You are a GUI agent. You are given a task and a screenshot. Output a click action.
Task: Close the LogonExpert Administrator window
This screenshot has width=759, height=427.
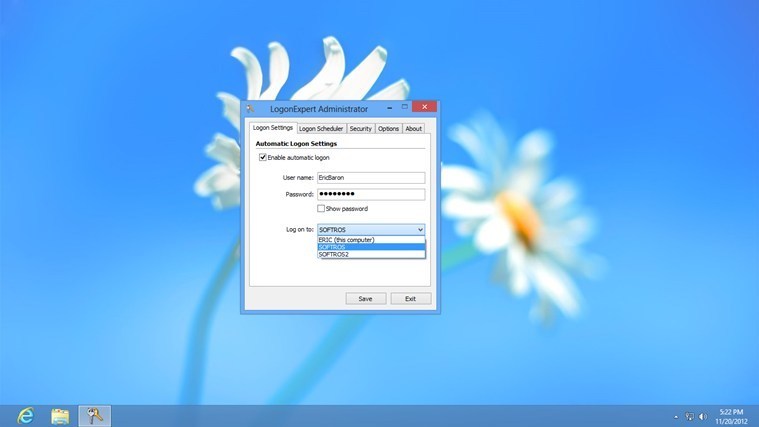[x=425, y=107]
